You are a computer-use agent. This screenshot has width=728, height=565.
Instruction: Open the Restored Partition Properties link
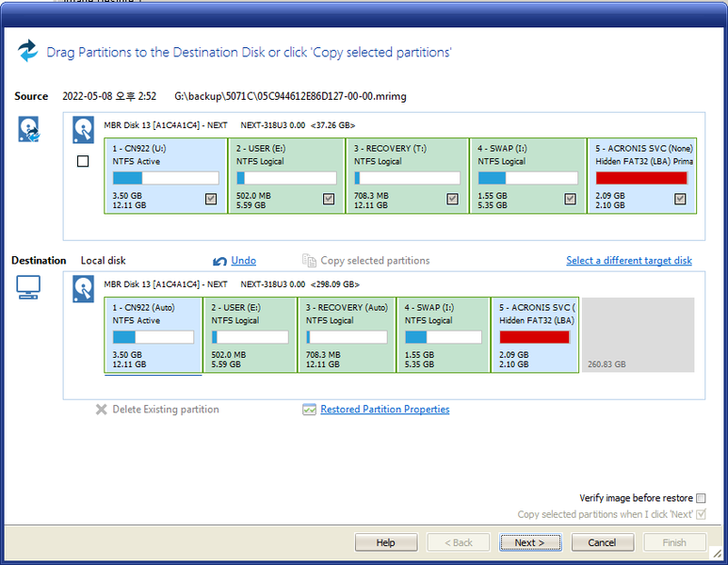coord(384,410)
